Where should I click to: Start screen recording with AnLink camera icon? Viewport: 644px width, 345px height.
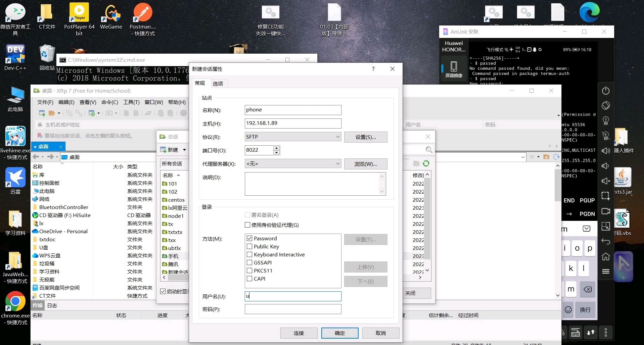coord(606,211)
